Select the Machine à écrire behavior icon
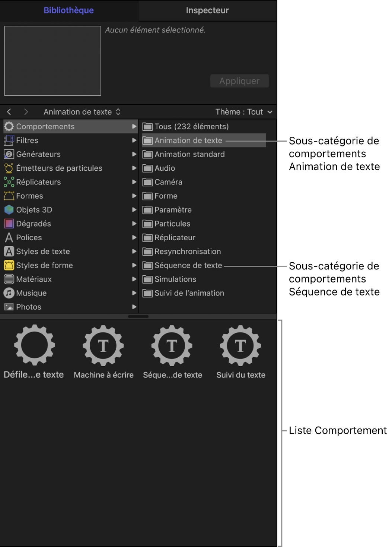Viewport: 392px width, 547px height. [x=103, y=345]
